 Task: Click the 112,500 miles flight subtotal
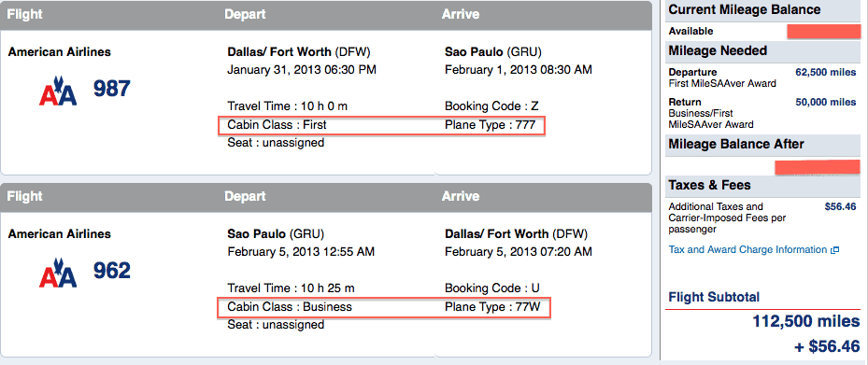click(x=806, y=321)
